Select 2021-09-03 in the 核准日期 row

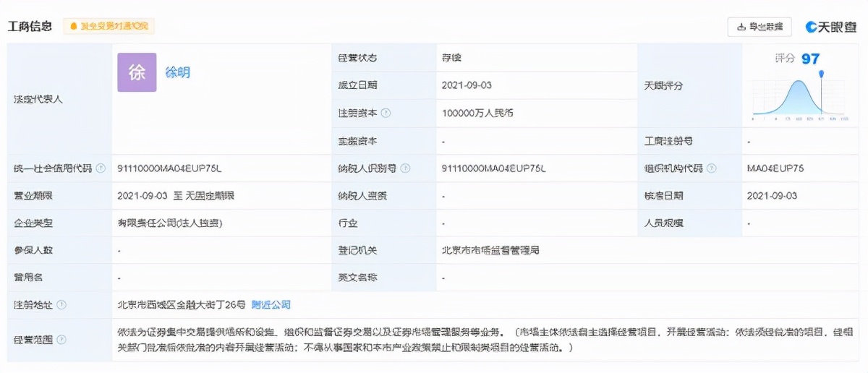click(773, 196)
